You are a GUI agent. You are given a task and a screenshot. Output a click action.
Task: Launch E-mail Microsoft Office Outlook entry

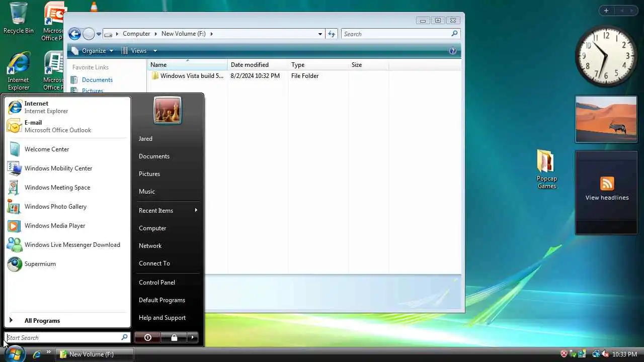tap(67, 126)
